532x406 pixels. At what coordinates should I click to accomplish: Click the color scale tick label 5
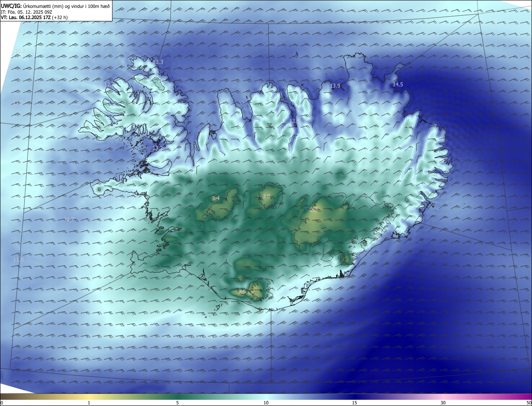click(x=177, y=403)
